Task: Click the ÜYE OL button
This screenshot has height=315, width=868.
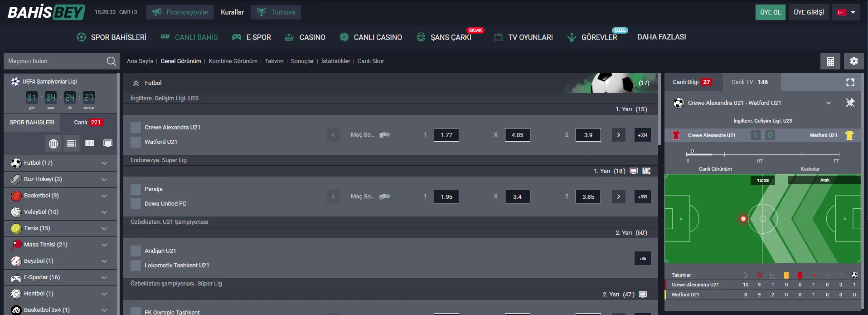Action: pyautogui.click(x=771, y=12)
